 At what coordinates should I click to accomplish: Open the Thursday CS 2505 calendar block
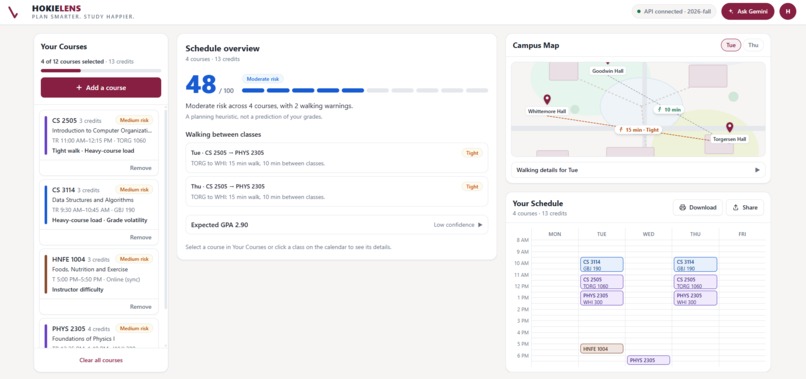695,282
